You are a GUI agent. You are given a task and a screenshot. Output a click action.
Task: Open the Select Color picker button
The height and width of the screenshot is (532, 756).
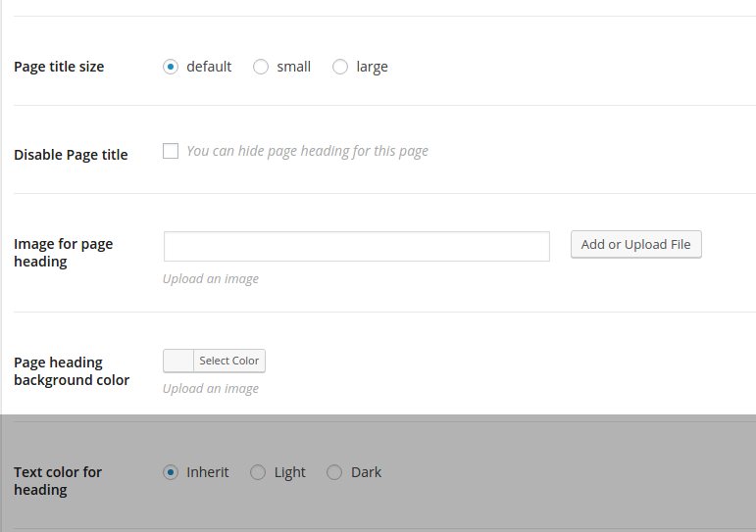(x=228, y=361)
